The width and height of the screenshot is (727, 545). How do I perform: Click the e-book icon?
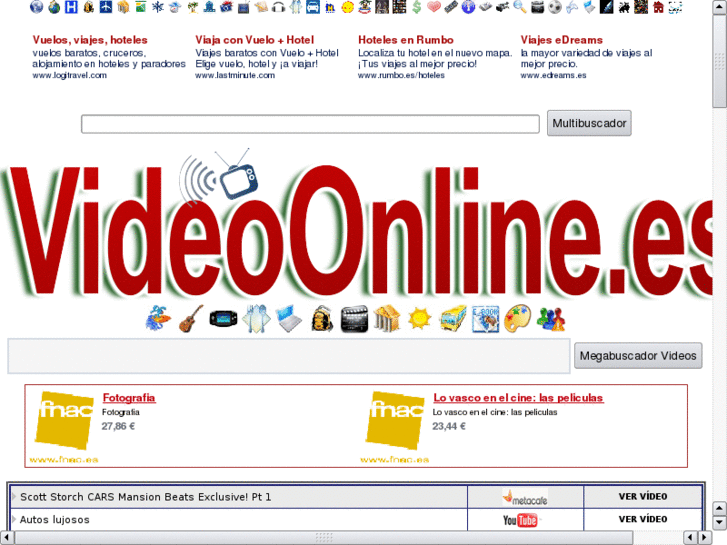tap(485, 319)
